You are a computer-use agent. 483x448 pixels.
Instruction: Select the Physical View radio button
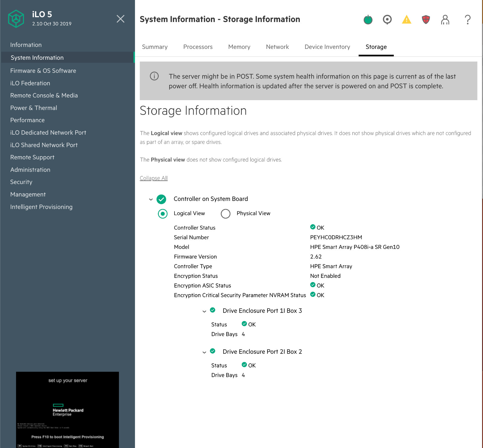226,214
